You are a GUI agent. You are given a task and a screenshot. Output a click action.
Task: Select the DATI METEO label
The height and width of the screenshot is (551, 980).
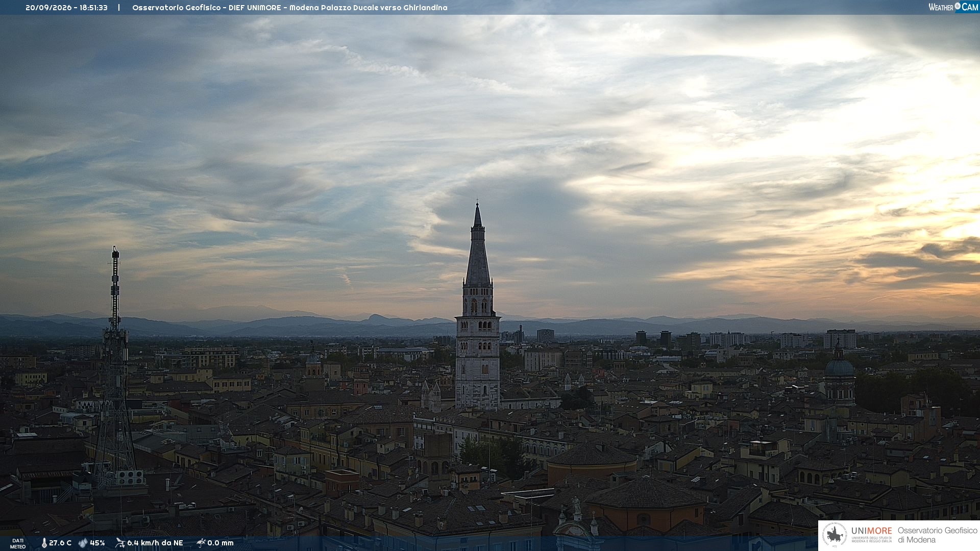tap(18, 544)
